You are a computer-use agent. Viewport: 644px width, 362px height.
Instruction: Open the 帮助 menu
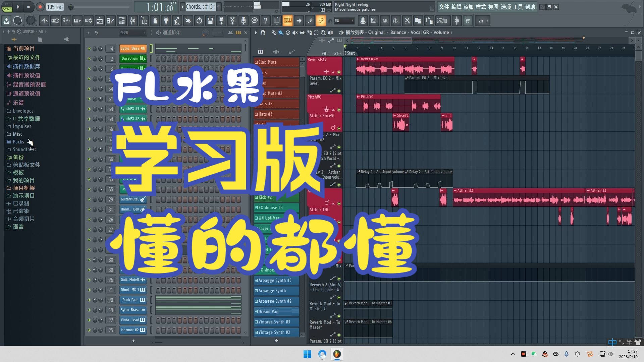(530, 7)
